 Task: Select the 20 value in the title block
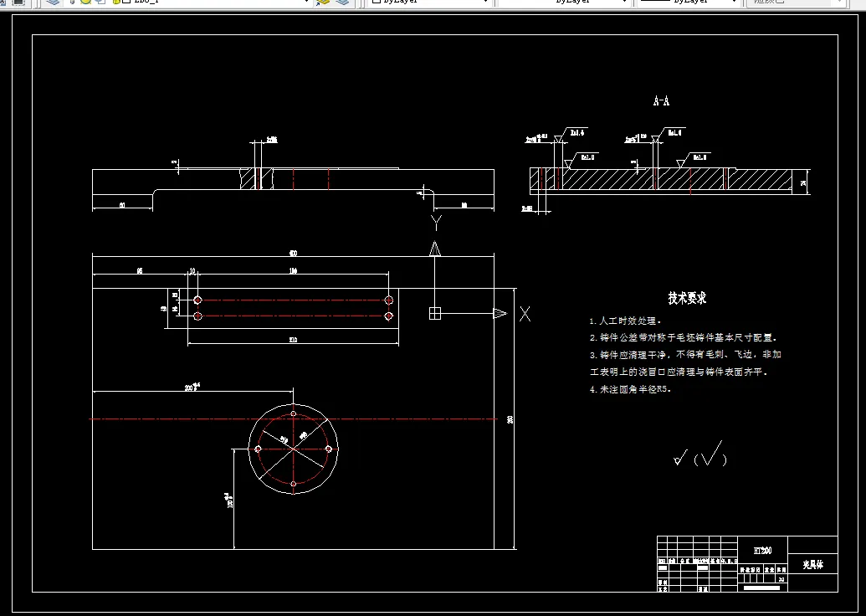(781, 579)
